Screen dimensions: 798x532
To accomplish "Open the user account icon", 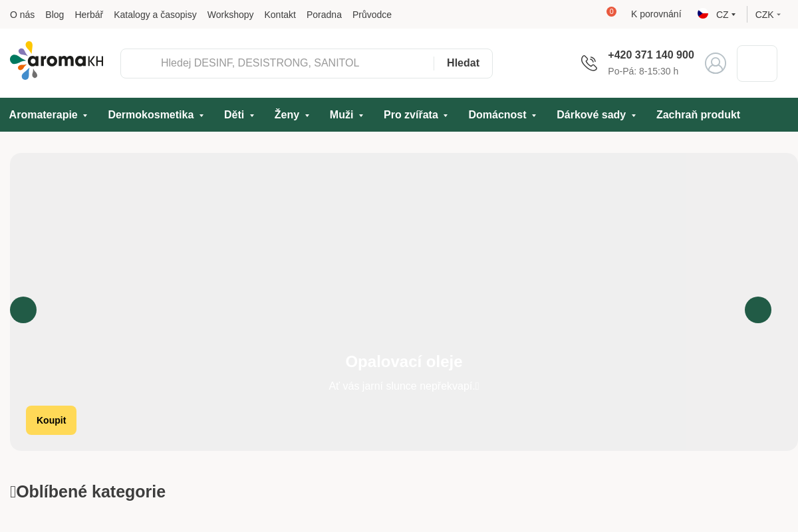I will [716, 63].
